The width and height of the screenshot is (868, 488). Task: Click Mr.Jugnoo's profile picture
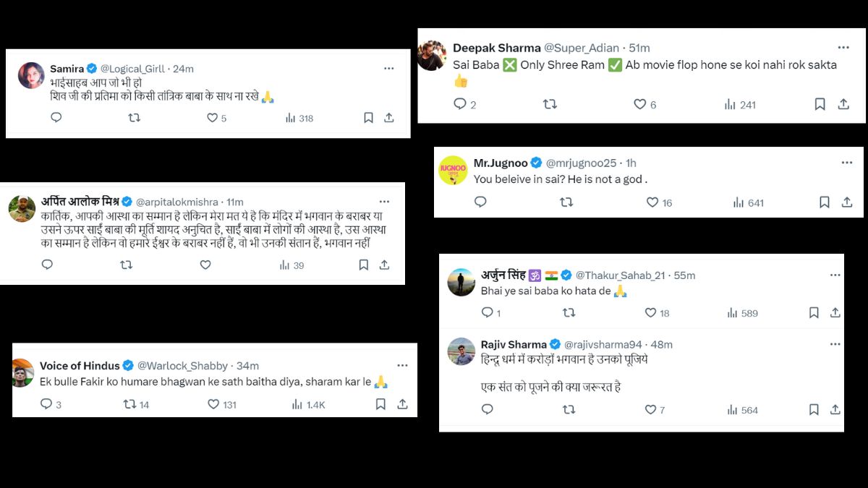[453, 171]
